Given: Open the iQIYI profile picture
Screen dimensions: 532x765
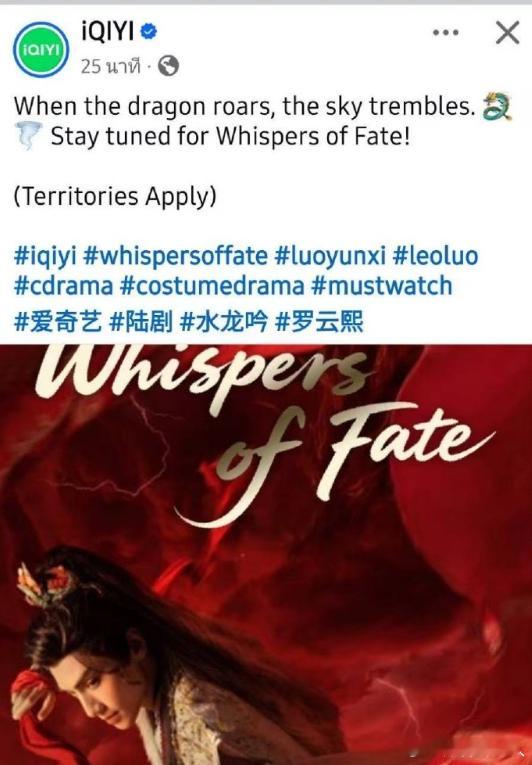Looking at the screenshot, I should click(x=41, y=49).
